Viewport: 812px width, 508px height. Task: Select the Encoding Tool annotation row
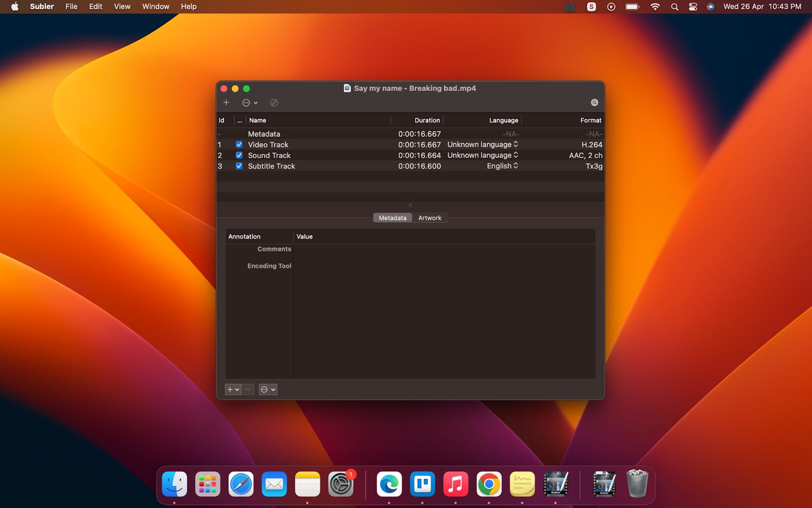coord(410,266)
